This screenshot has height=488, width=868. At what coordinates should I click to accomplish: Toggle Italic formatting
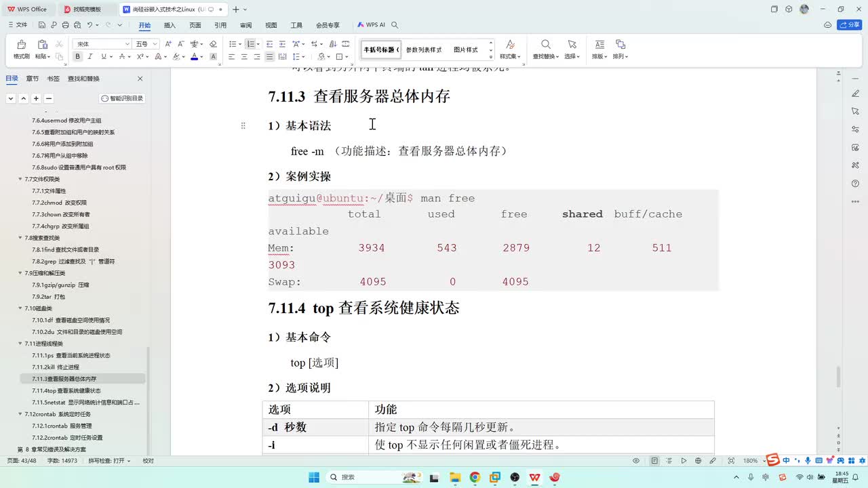point(90,57)
